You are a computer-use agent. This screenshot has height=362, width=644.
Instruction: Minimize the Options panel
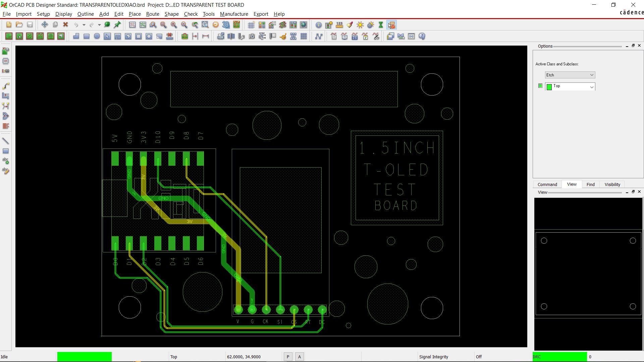tap(627, 46)
